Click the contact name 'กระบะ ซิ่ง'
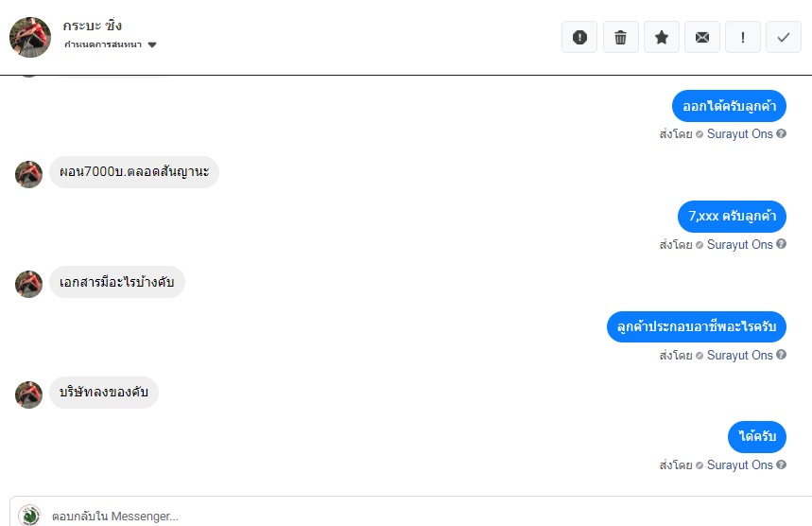 (x=93, y=26)
